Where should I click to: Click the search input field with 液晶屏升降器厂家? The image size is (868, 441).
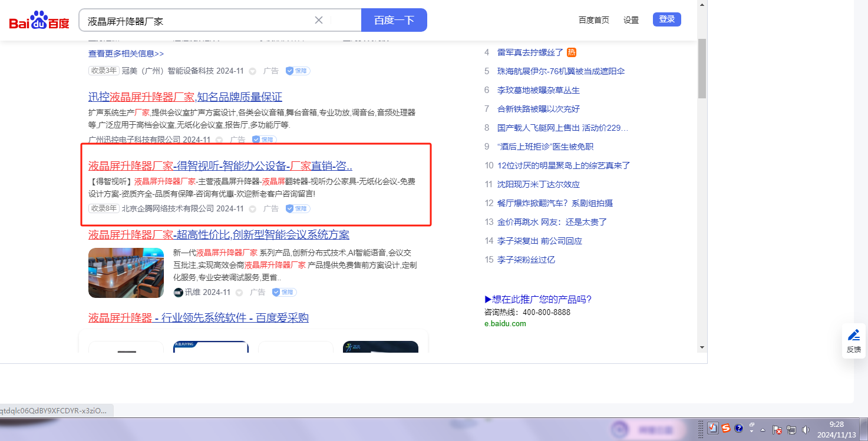click(197, 21)
